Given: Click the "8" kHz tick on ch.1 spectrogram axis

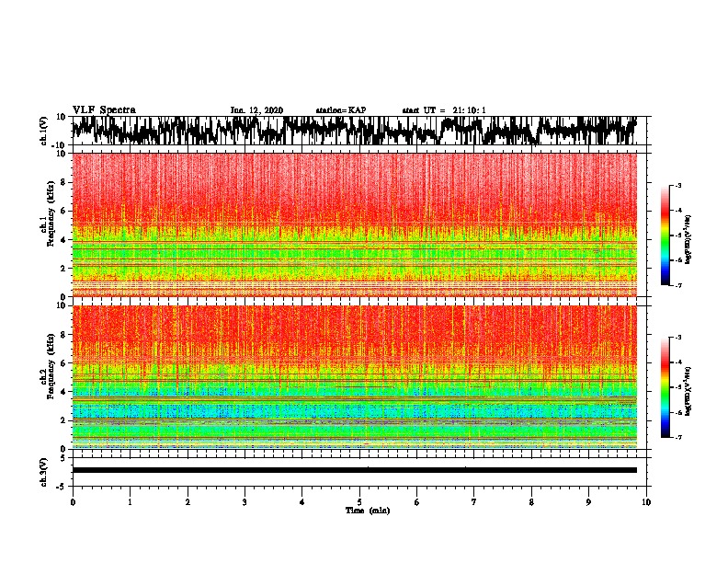Looking at the screenshot, I should click(x=64, y=182).
